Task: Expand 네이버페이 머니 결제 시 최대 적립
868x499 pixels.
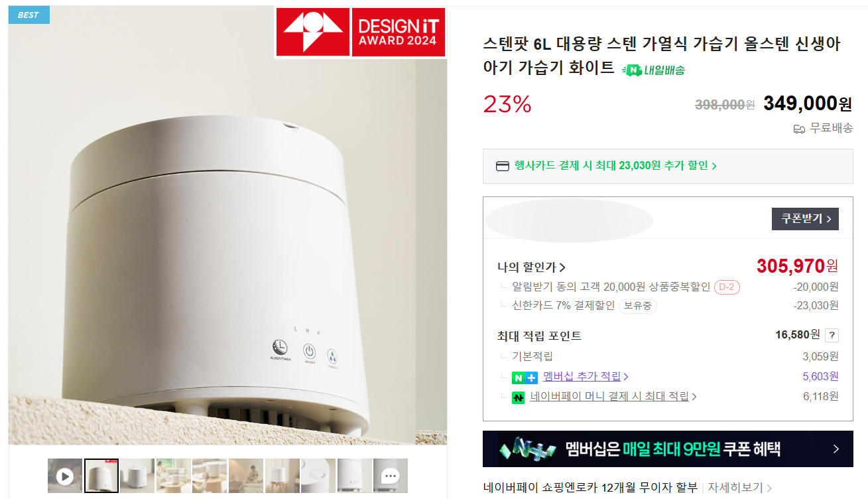Action: (613, 397)
